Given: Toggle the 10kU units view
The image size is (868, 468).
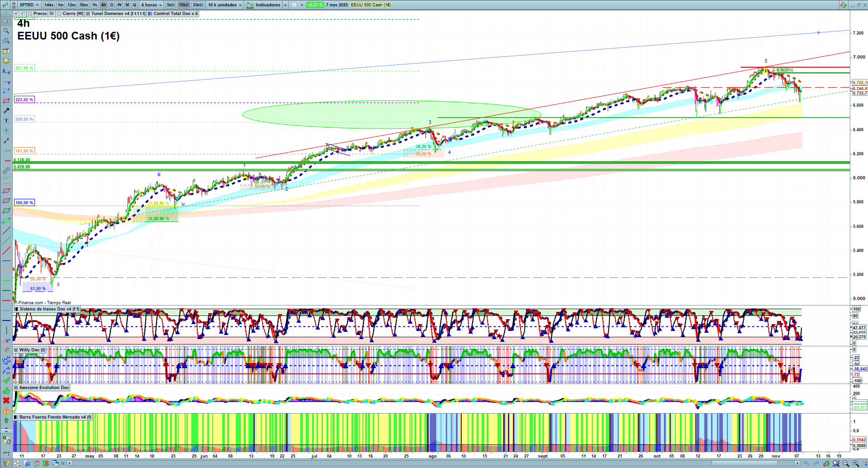Looking at the screenshot, I should 183,5.
